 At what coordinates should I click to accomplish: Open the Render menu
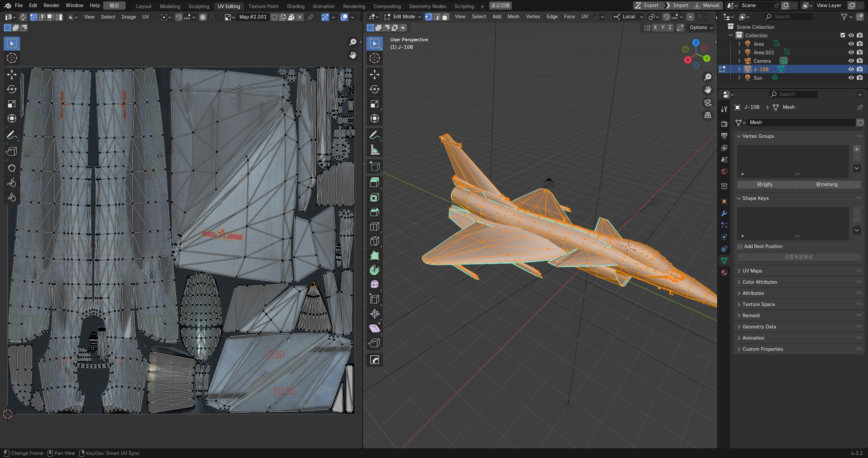pyautogui.click(x=51, y=5)
